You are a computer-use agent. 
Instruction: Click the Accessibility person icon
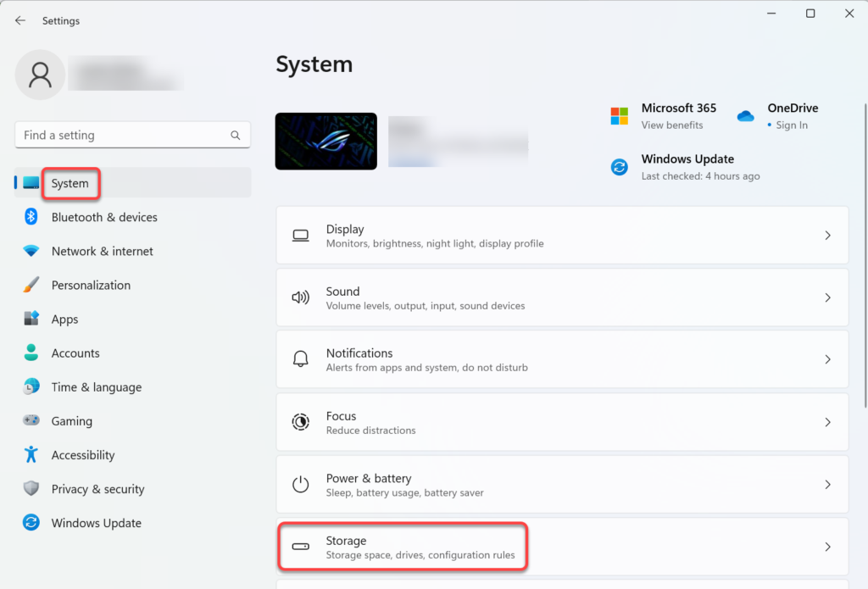point(31,454)
